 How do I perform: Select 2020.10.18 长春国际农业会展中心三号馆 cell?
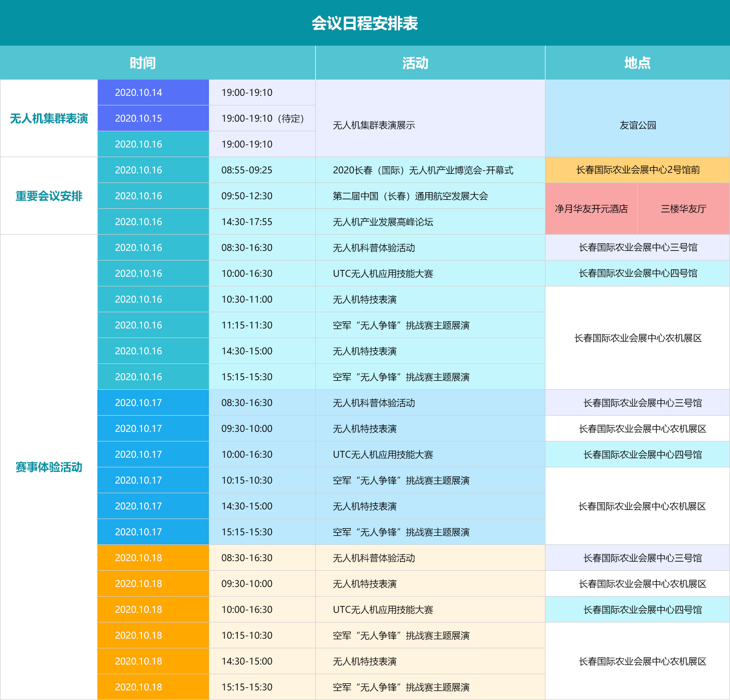638,558
